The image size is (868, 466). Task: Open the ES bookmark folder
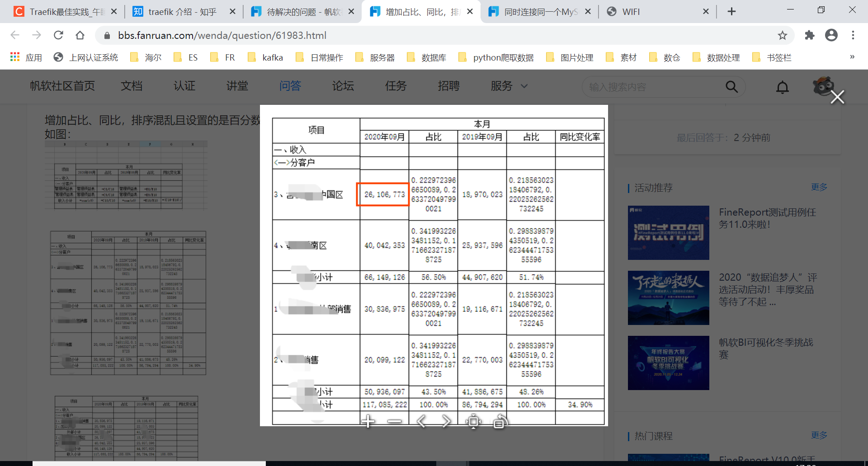[186, 57]
